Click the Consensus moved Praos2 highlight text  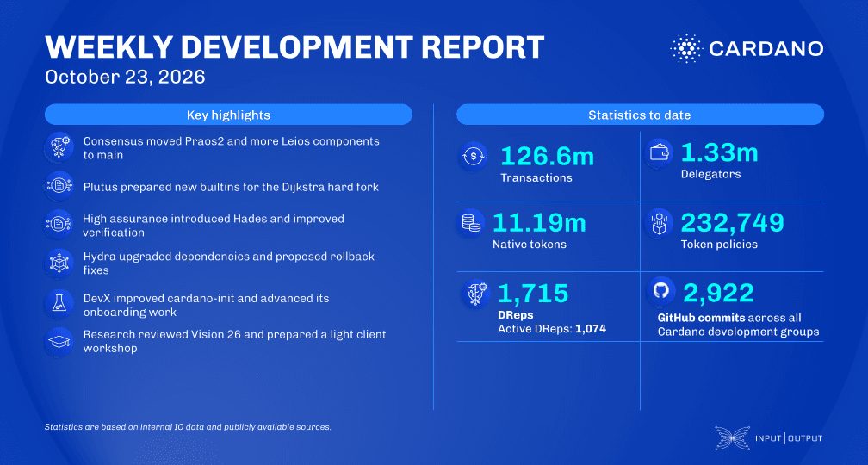coord(232,148)
